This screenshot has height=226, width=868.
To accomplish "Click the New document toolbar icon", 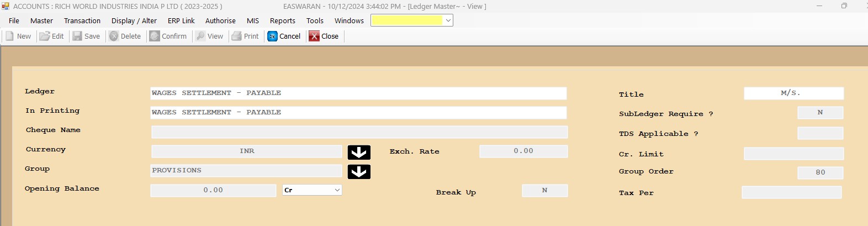I will pos(10,36).
